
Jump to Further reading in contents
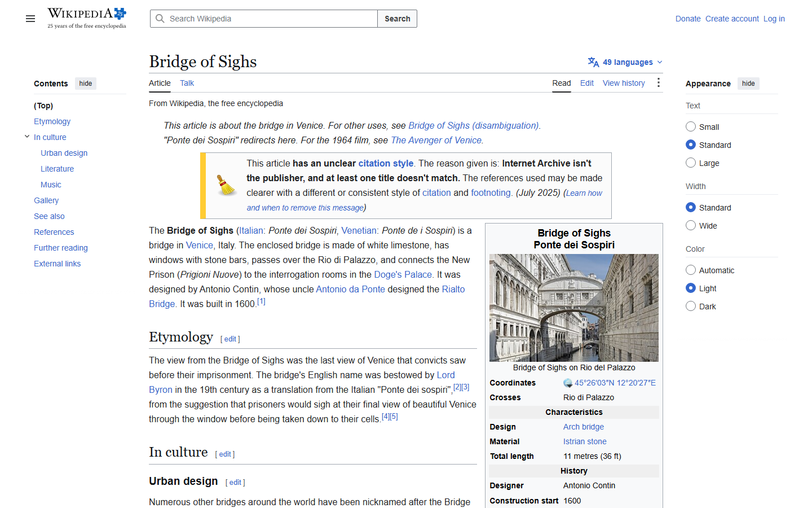click(61, 248)
